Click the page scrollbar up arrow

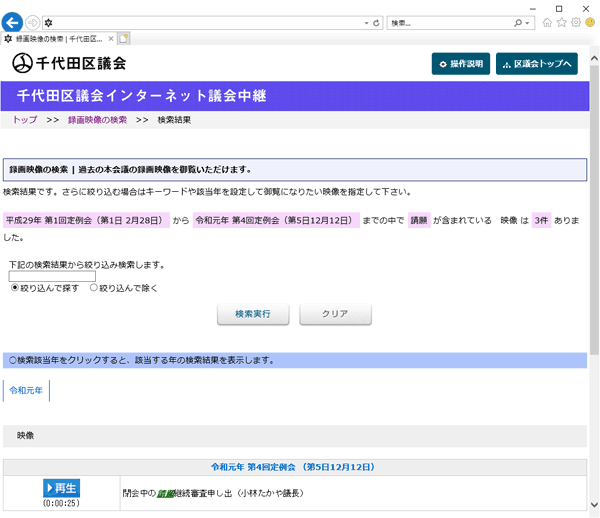(594, 59)
